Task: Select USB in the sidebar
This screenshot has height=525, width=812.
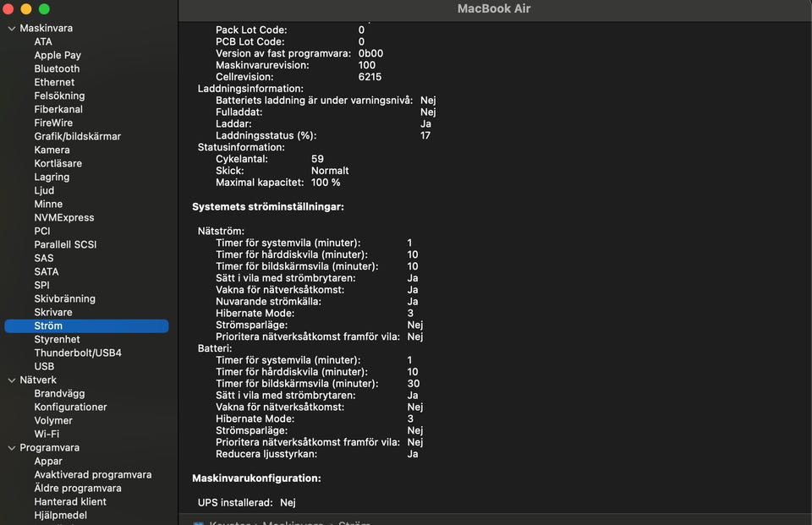Action: pos(44,366)
